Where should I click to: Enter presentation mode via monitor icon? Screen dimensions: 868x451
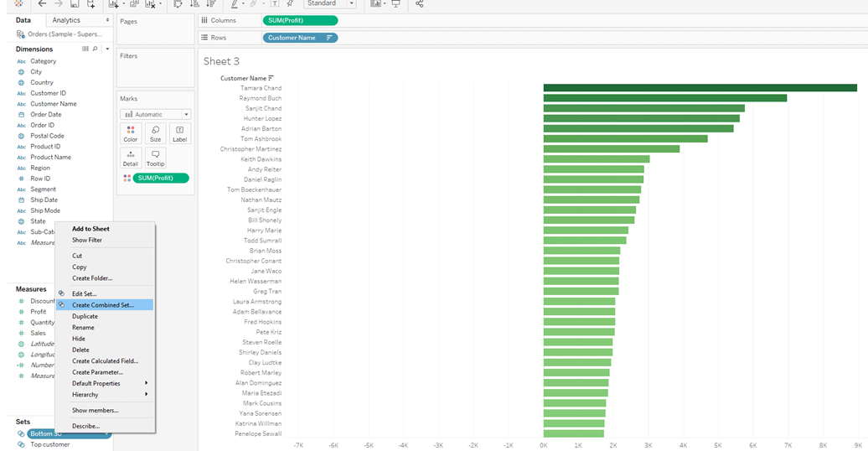(x=395, y=3)
